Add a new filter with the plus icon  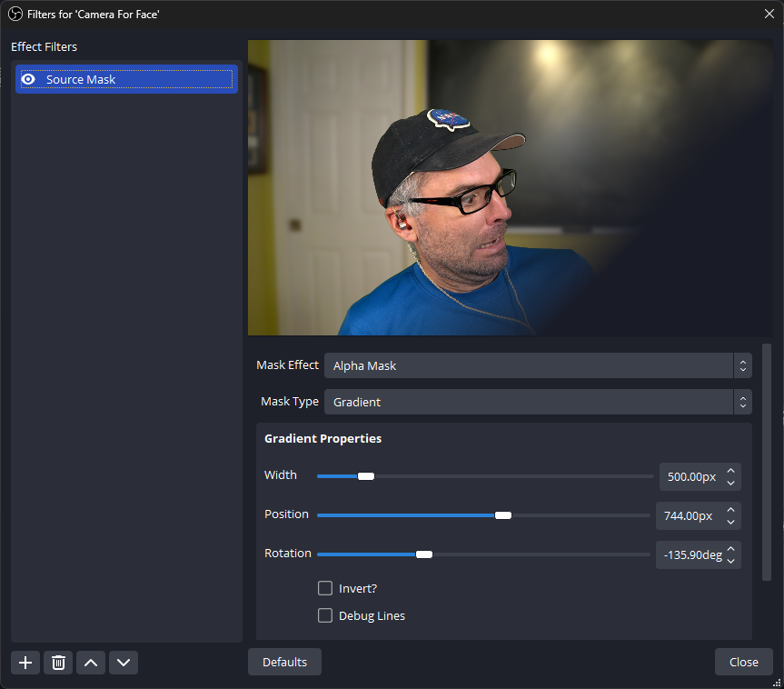[x=25, y=662]
